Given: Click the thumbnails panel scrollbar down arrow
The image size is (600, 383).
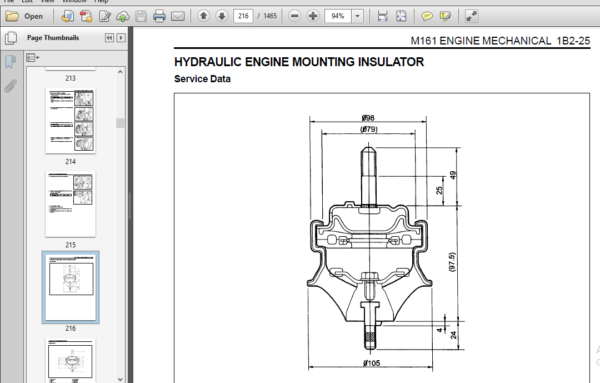Looking at the screenshot, I should coord(120,379).
